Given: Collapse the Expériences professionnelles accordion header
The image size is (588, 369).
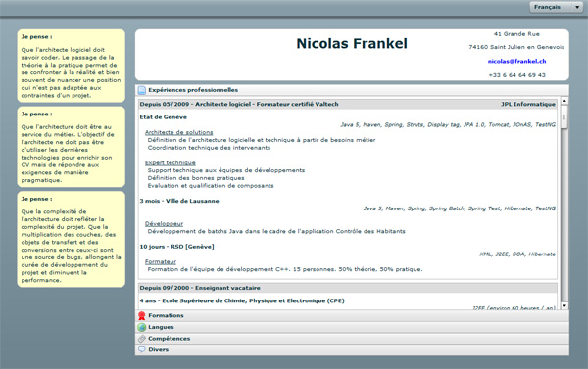Looking at the screenshot, I should pyautogui.click(x=352, y=90).
